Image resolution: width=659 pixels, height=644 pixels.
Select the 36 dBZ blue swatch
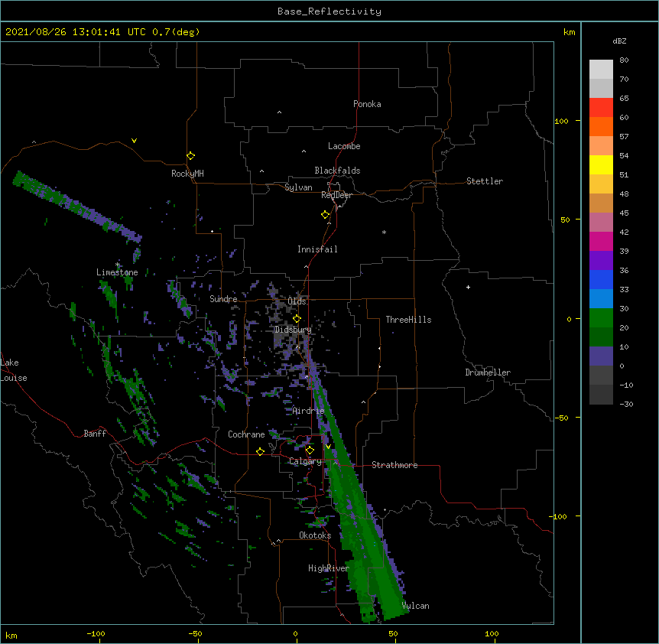click(x=601, y=279)
